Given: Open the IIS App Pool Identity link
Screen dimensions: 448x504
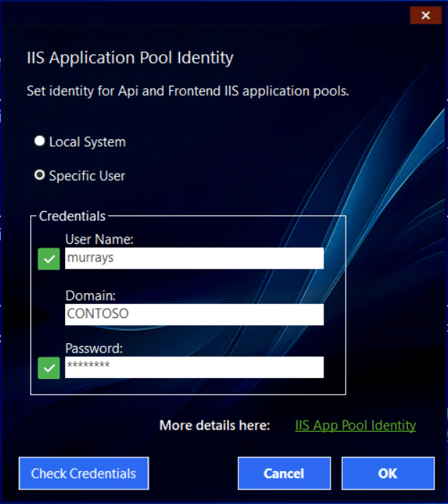Looking at the screenshot, I should 355,425.
